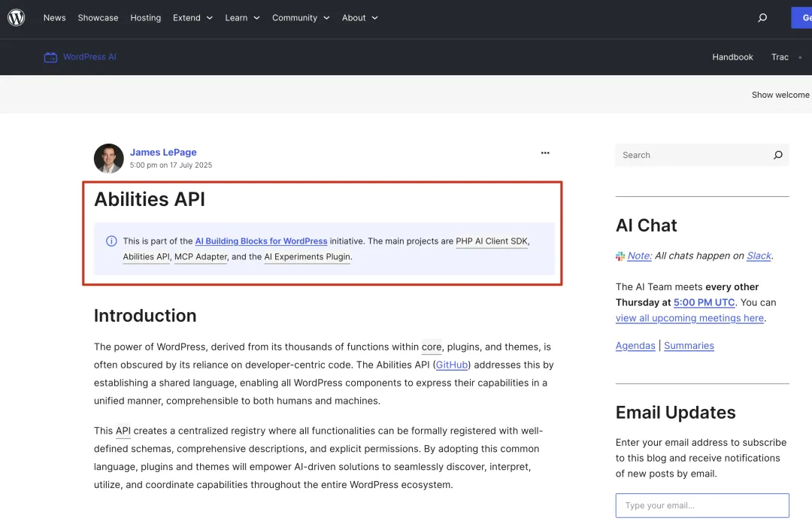812x521 pixels.
Task: Open the post options ellipsis menu
Action: pyautogui.click(x=545, y=153)
